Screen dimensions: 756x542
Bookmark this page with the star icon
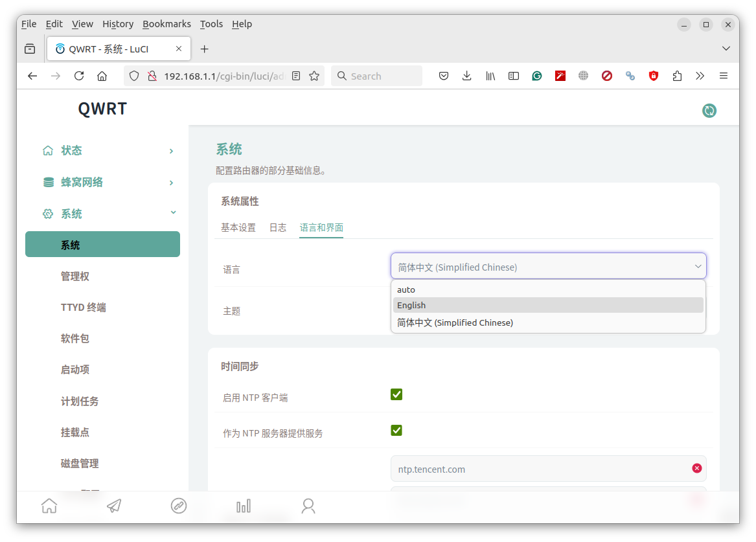pos(314,76)
